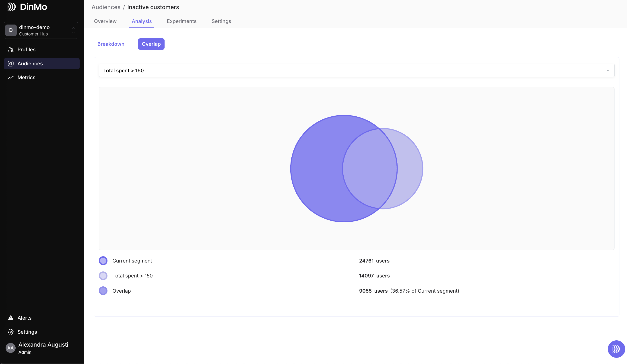Open Settings via sidebar gear icon
627x364 pixels.
[11, 332]
